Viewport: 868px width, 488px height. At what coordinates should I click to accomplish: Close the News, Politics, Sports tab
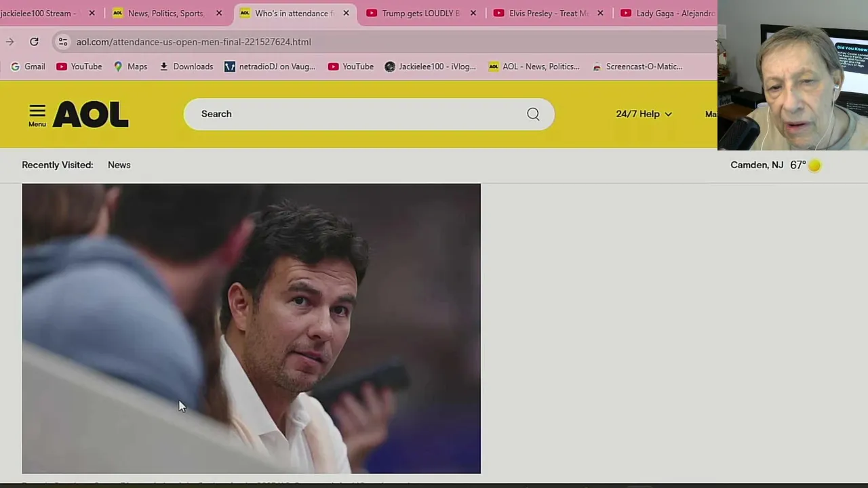tap(218, 13)
